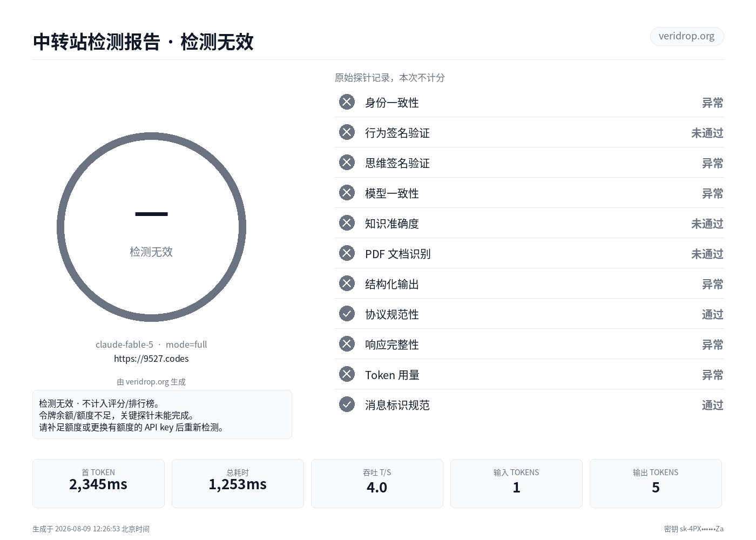This screenshot has height=540, width=756.
Task: Click the X icon beside 知识准确度
Action: click(x=347, y=223)
